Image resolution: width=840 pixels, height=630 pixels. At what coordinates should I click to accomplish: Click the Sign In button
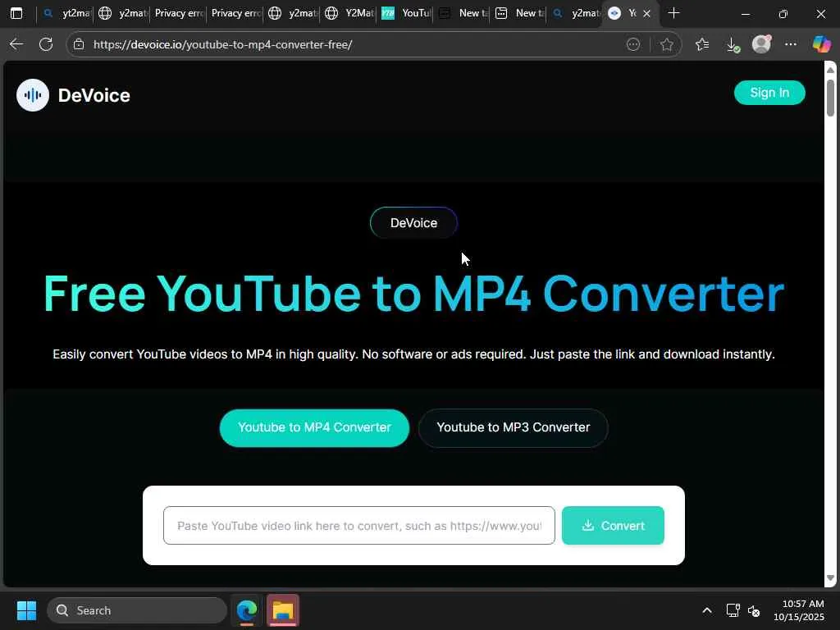pos(769,93)
